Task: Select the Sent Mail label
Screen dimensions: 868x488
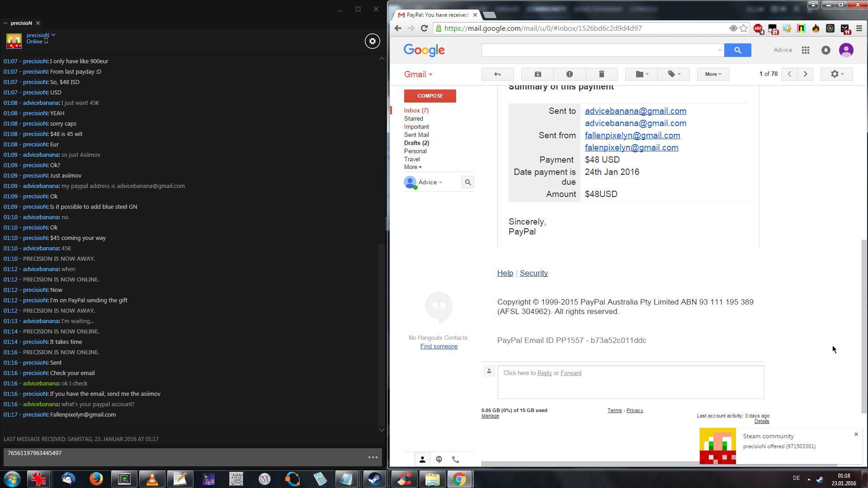Action: (416, 135)
